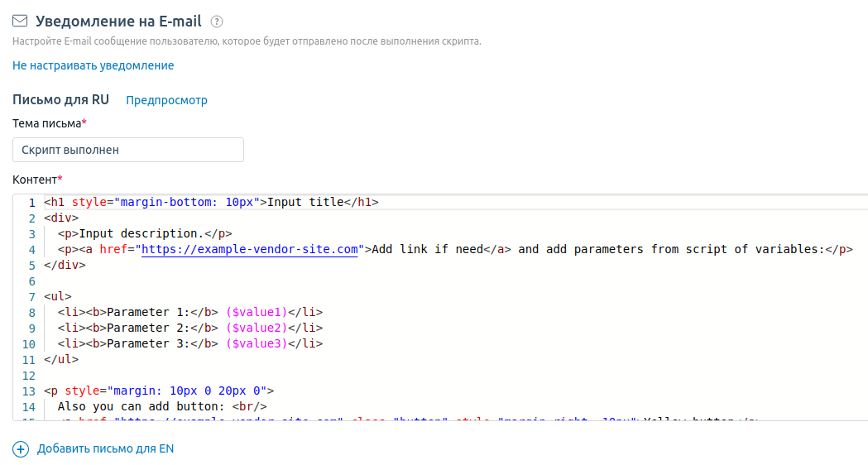Click empty line 12 in code editor
This screenshot has width=868, height=465.
(x=331, y=375)
